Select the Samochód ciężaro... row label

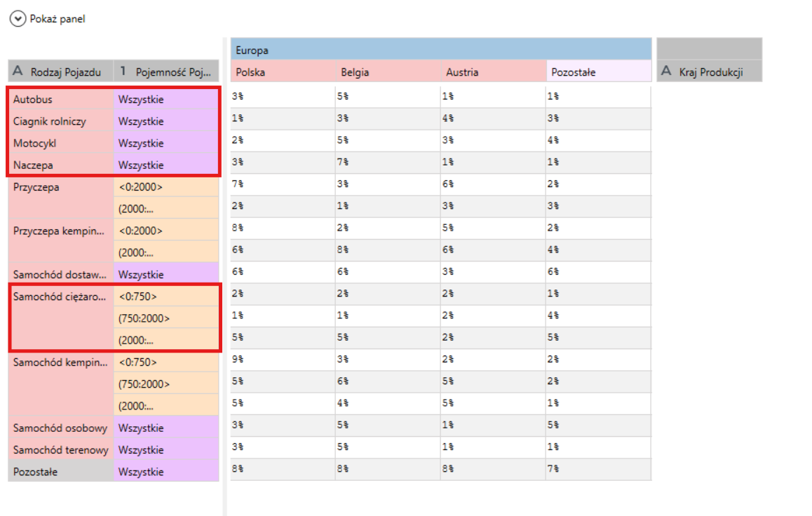click(x=61, y=318)
